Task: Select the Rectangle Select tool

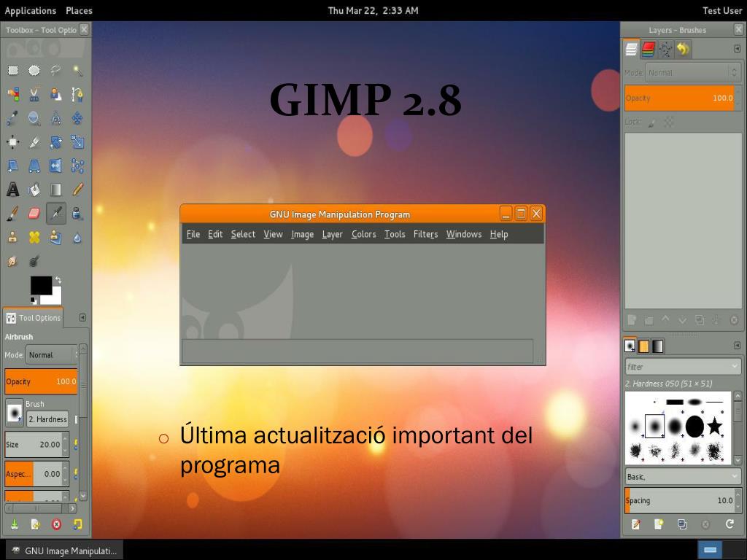Action: click(x=13, y=71)
